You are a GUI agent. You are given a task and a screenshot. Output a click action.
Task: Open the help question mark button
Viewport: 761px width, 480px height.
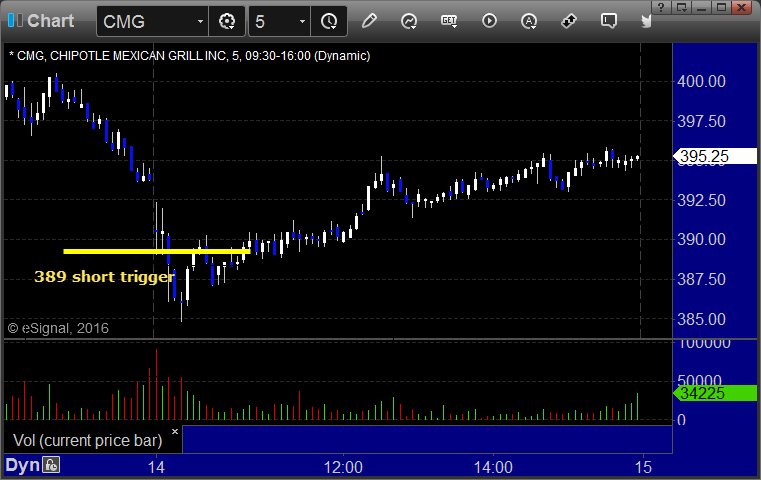coord(661,7)
